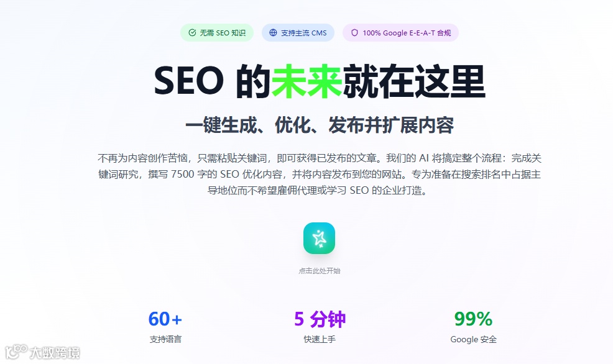Click the blue 60+ statistic
This screenshot has height=364, width=613.
click(165, 319)
